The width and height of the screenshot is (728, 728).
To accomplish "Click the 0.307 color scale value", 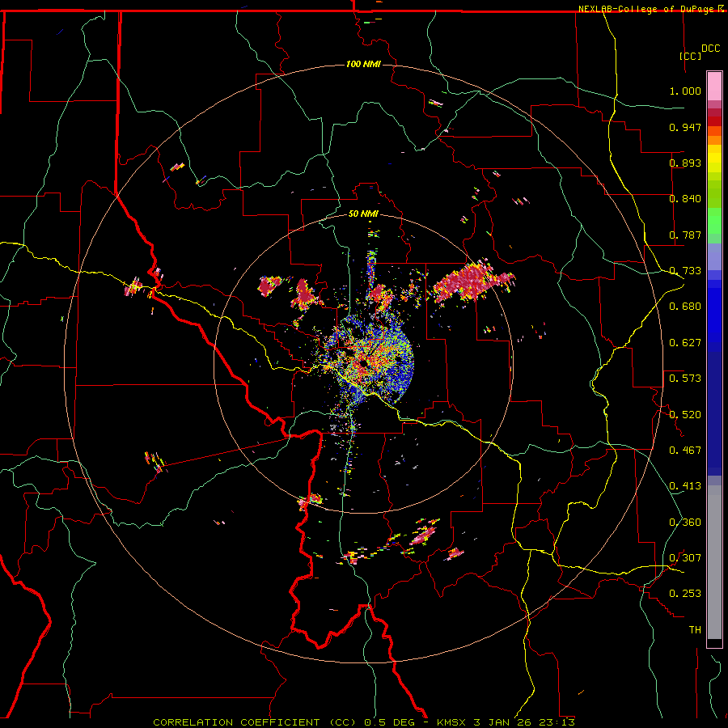I will pyautogui.click(x=685, y=558).
